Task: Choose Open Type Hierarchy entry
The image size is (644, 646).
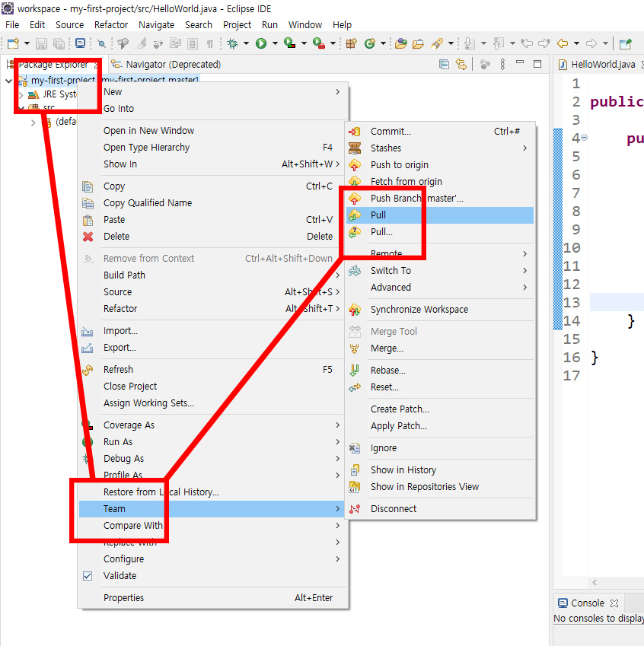Action: pos(212,148)
